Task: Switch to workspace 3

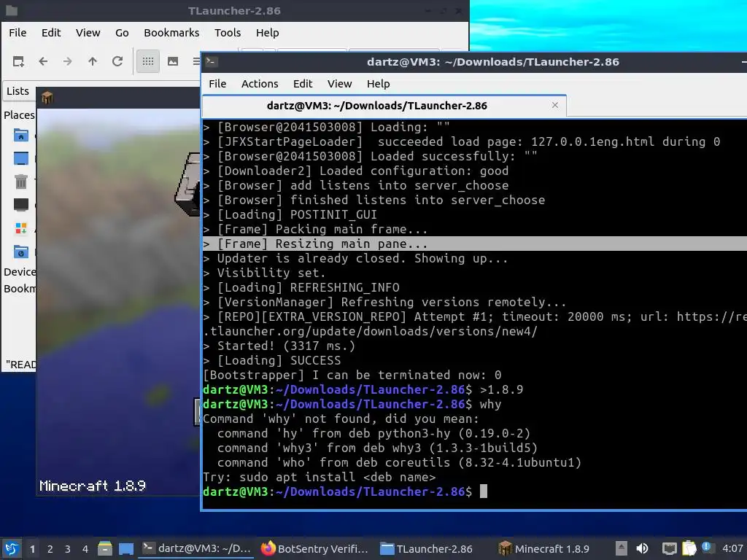Action: coord(68,549)
